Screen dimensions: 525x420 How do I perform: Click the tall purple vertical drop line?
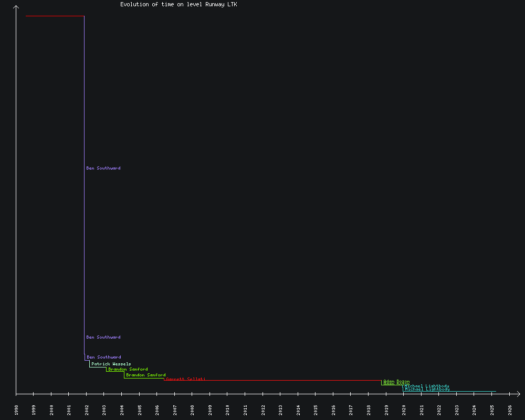click(85, 210)
